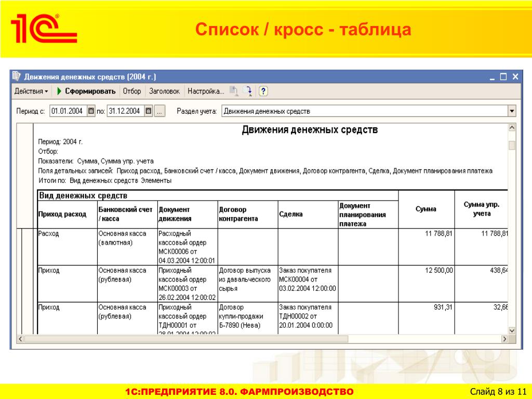532x399 pixels.
Task: Open the Отбор toolbar item
Action: click(x=131, y=91)
